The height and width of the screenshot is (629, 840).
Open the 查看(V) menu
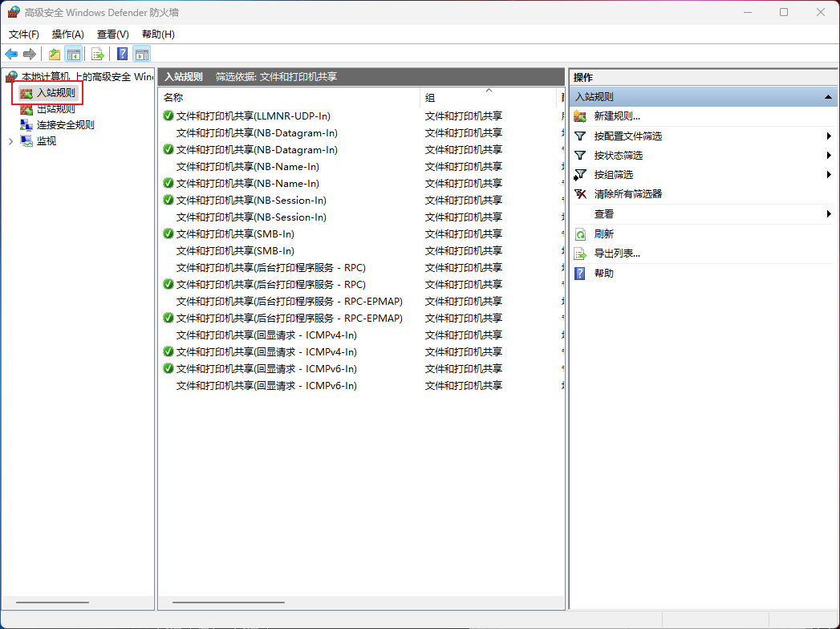tap(113, 34)
